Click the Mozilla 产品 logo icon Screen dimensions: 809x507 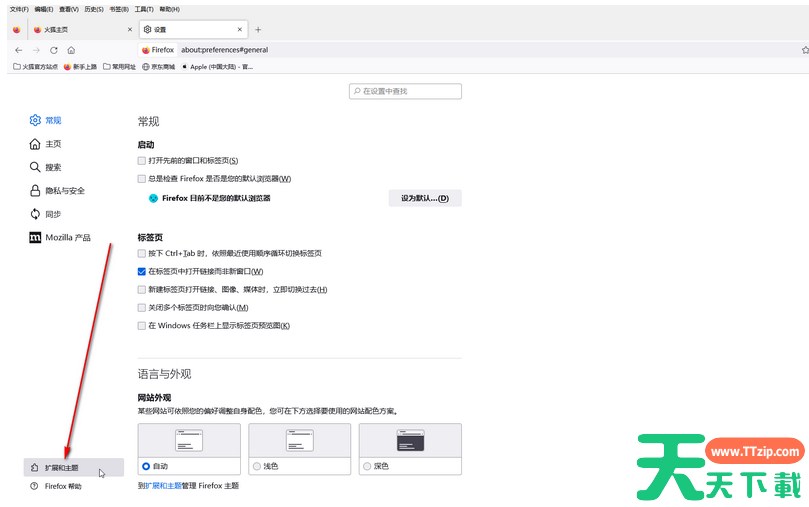point(36,238)
